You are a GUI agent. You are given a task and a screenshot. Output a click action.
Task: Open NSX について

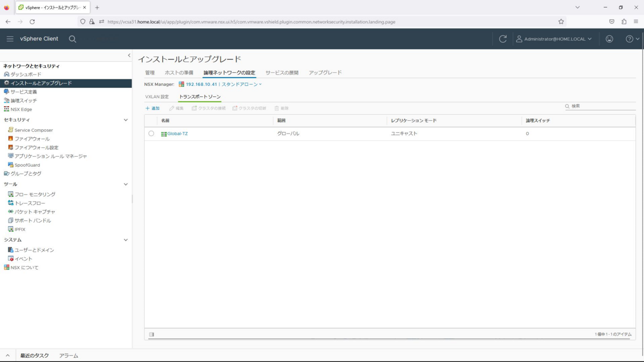(25, 268)
